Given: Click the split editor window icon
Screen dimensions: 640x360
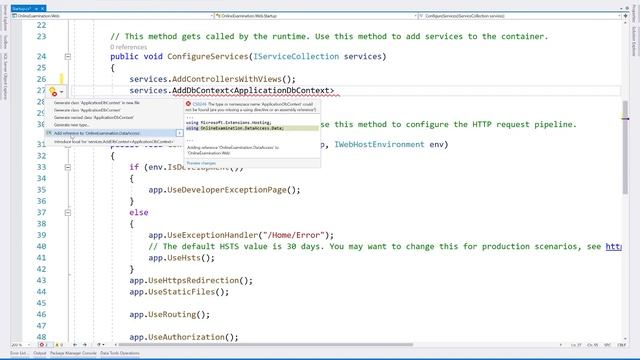Looking at the screenshot, I should tap(625, 16).
